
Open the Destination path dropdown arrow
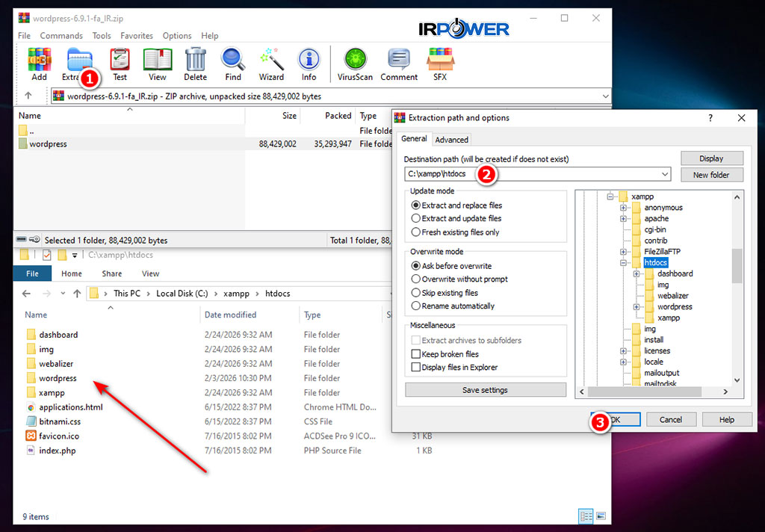tap(665, 174)
